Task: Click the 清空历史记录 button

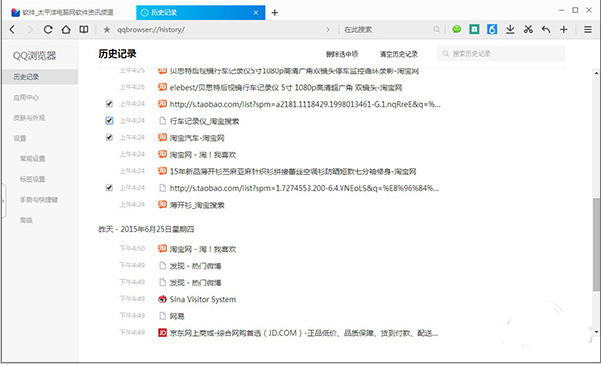Action: (x=399, y=54)
